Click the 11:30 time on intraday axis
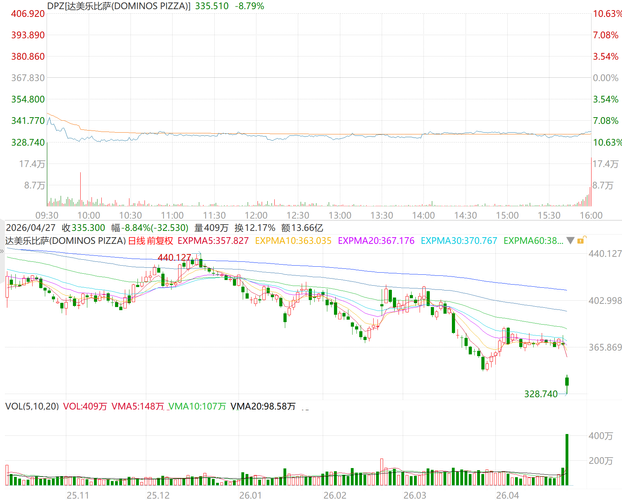Image resolution: width=622 pixels, height=500 pixels. click(x=214, y=215)
